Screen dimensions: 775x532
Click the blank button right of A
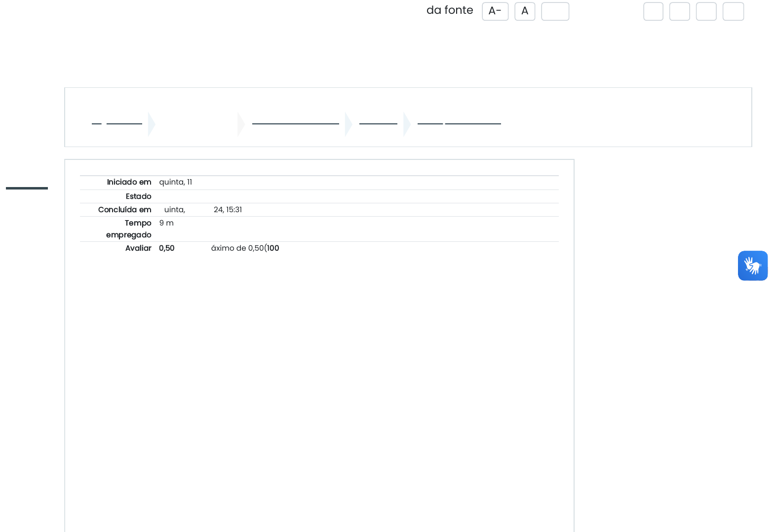(x=555, y=11)
